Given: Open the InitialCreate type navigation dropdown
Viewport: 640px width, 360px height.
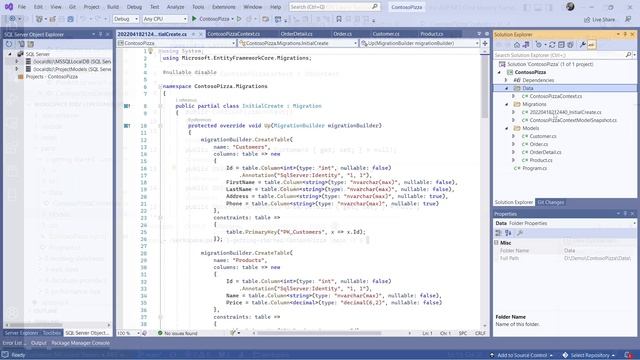Looking at the screenshot, I should pyautogui.click(x=298, y=43).
